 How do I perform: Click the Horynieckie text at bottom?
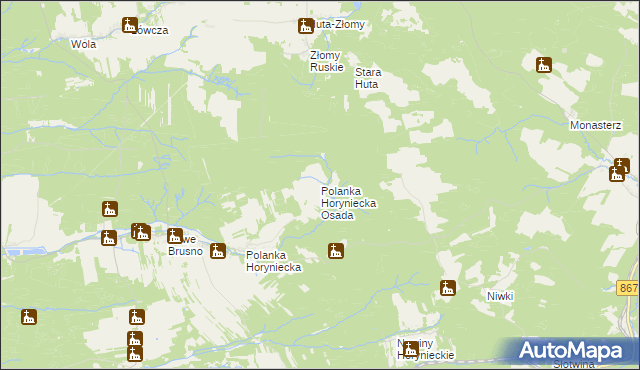tap(426, 355)
